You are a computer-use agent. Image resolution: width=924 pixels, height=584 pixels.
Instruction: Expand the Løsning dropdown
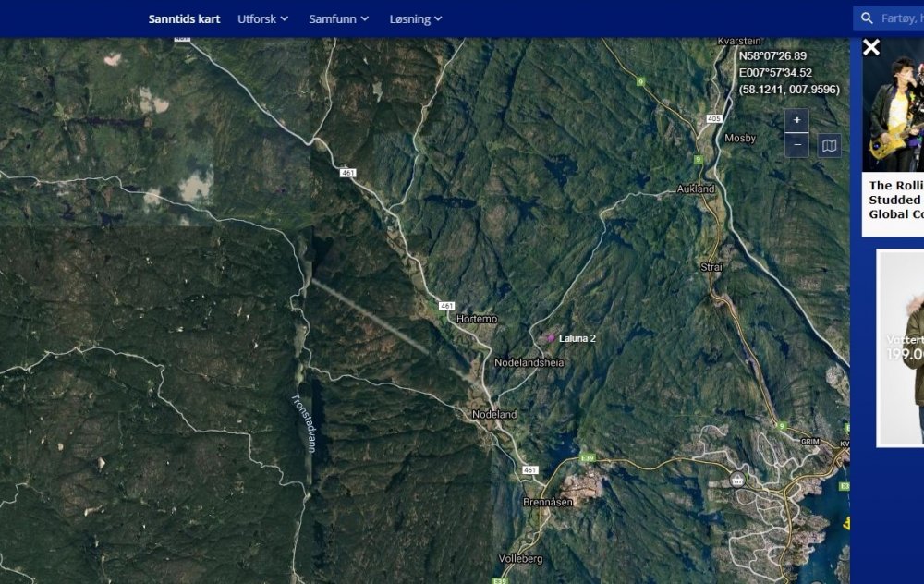[416, 18]
